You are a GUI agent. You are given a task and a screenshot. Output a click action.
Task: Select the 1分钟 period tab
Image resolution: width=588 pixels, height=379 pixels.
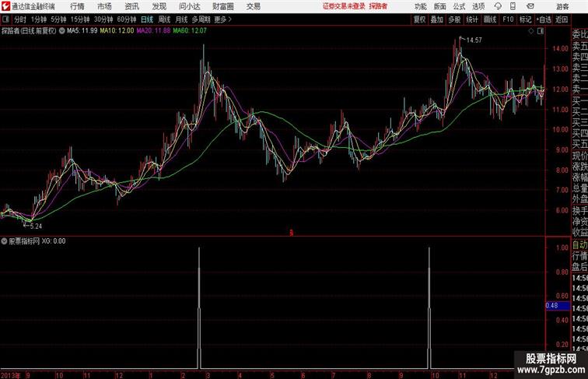39,19
